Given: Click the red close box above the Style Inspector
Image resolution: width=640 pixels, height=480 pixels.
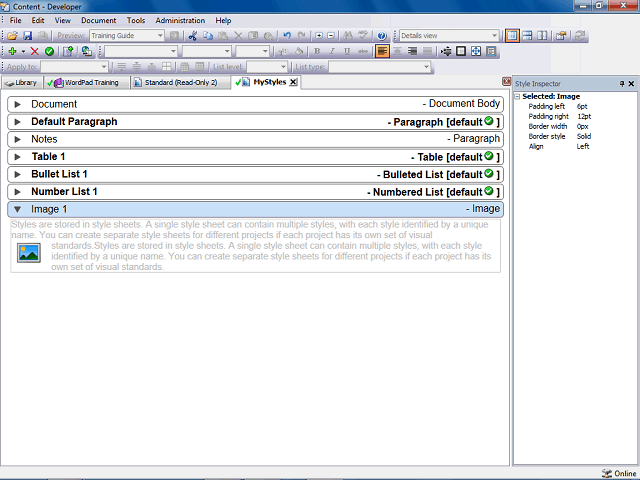Looking at the screenshot, I should click(x=506, y=81).
